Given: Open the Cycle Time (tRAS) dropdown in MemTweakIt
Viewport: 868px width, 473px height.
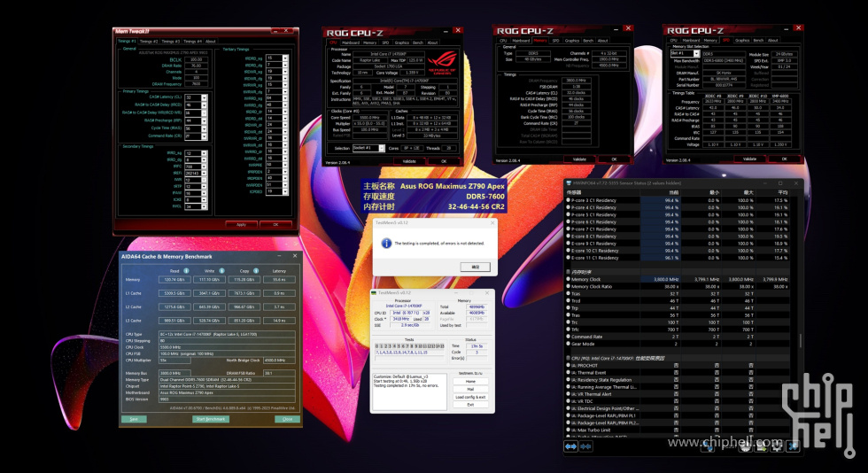Looking at the screenshot, I should (x=205, y=128).
